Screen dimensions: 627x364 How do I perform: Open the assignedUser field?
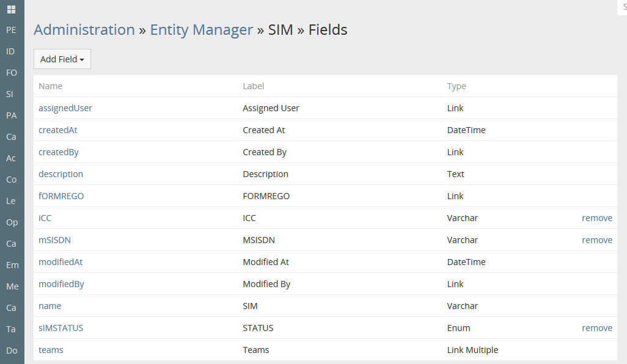click(x=65, y=108)
